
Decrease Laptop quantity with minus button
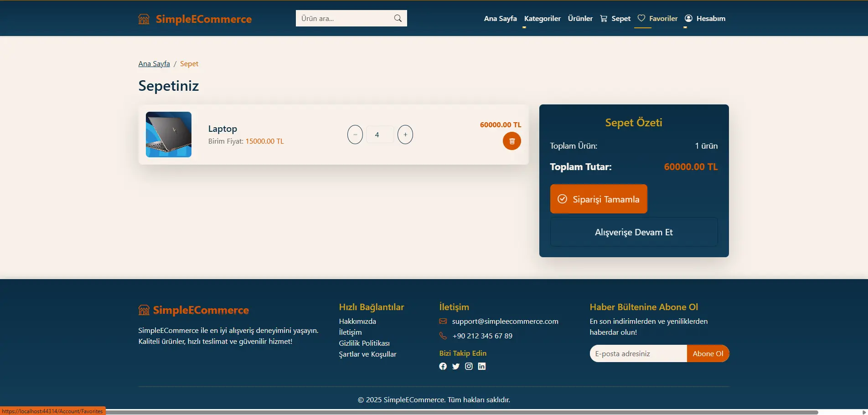tap(355, 135)
